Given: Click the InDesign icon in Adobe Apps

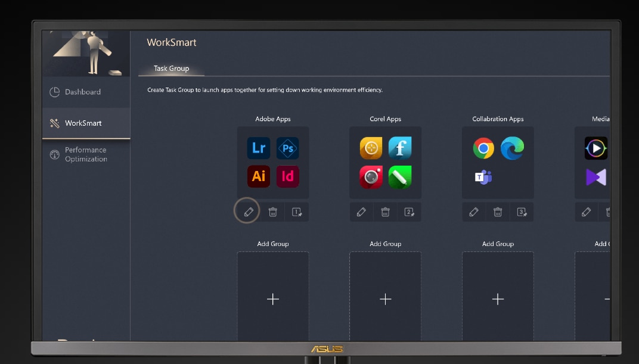Looking at the screenshot, I should point(288,176).
